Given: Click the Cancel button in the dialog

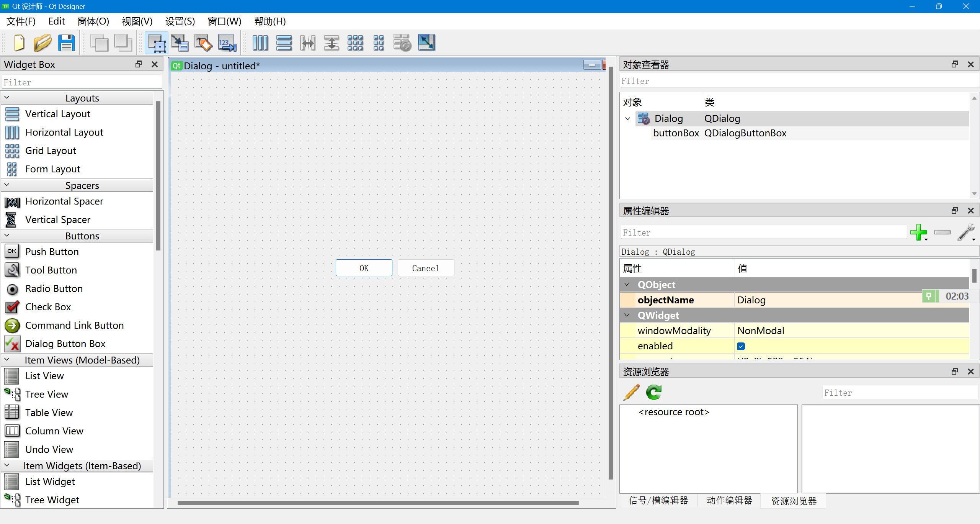Looking at the screenshot, I should coord(426,268).
